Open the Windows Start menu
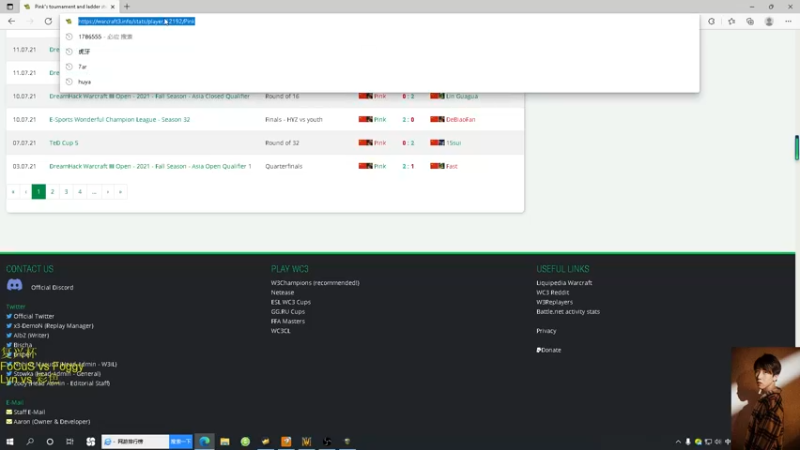The width and height of the screenshot is (800, 450). click(10, 442)
